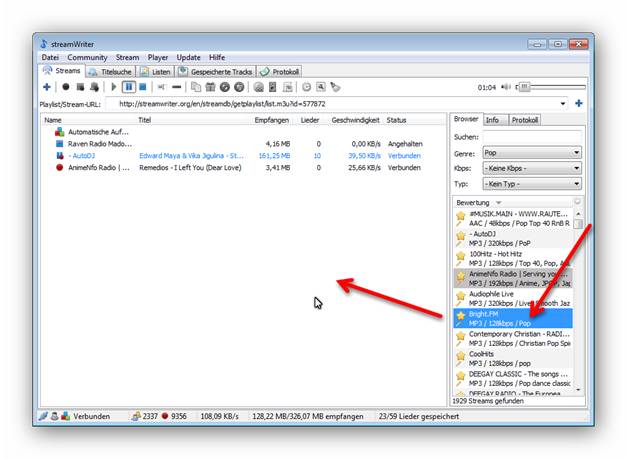Click the first round dark disc icon

pos(225,87)
